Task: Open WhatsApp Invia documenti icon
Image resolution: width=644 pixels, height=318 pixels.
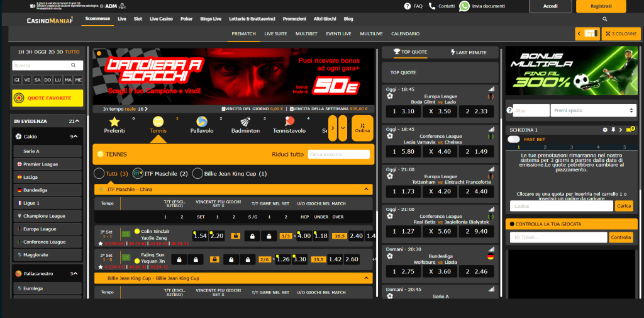Action: tap(464, 6)
